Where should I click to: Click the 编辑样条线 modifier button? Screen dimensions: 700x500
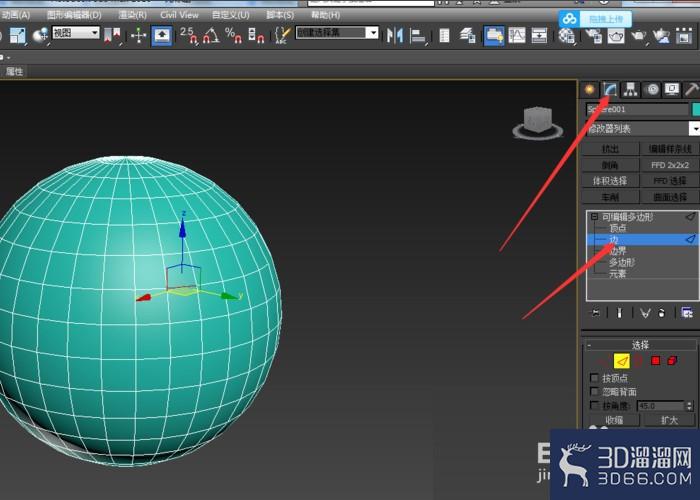point(670,149)
